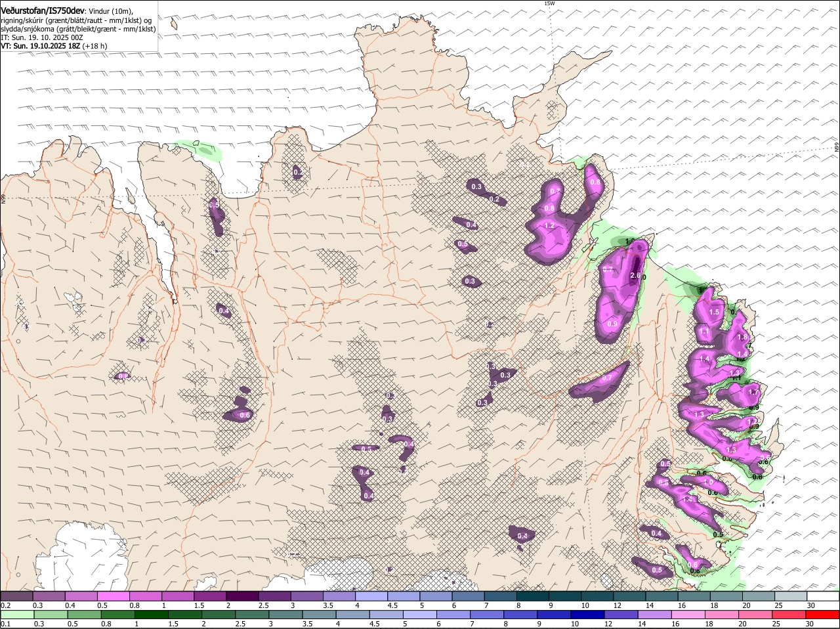Image resolution: width=840 pixels, height=629 pixels.
Task: Pick top legend white swatch after 30
Action: coord(823,596)
